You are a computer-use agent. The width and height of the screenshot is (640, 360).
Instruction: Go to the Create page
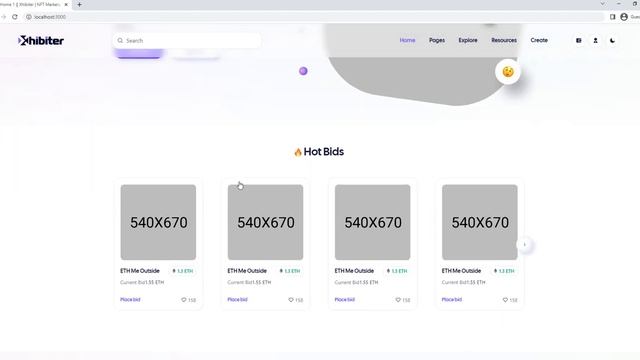click(539, 40)
